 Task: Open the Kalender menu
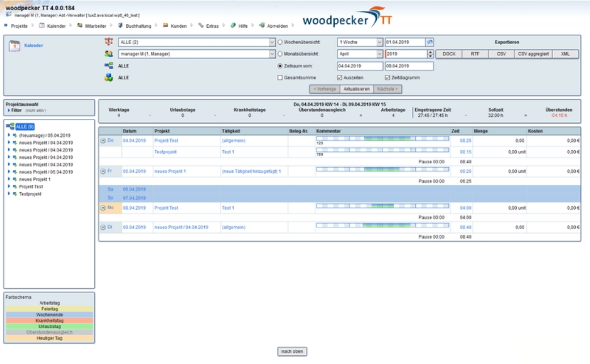click(x=56, y=26)
